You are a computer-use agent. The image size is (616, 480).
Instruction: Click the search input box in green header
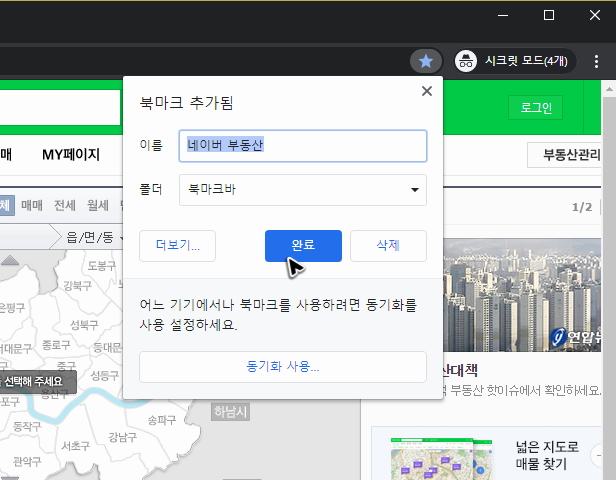[x=60, y=107]
